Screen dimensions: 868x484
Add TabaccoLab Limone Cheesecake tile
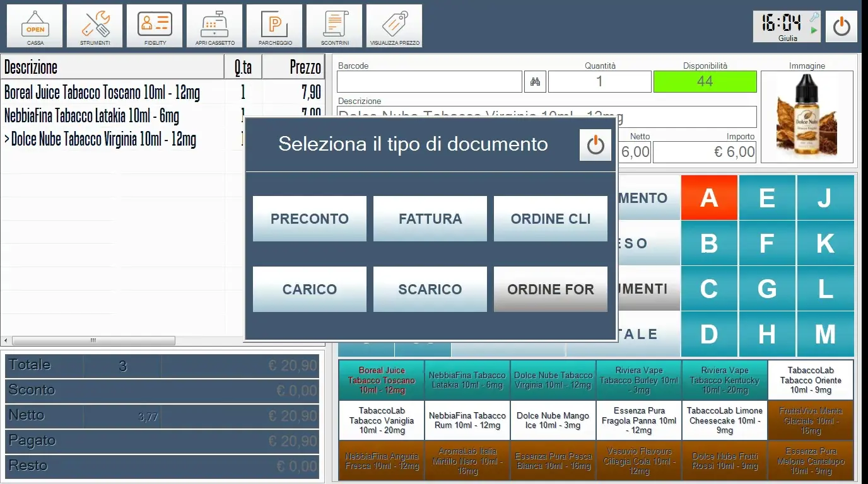point(725,420)
